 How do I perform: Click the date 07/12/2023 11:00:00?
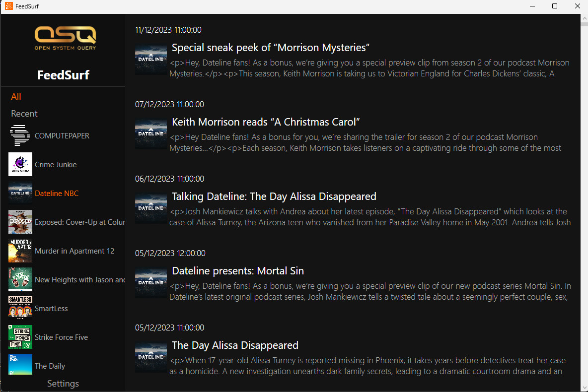tap(169, 104)
